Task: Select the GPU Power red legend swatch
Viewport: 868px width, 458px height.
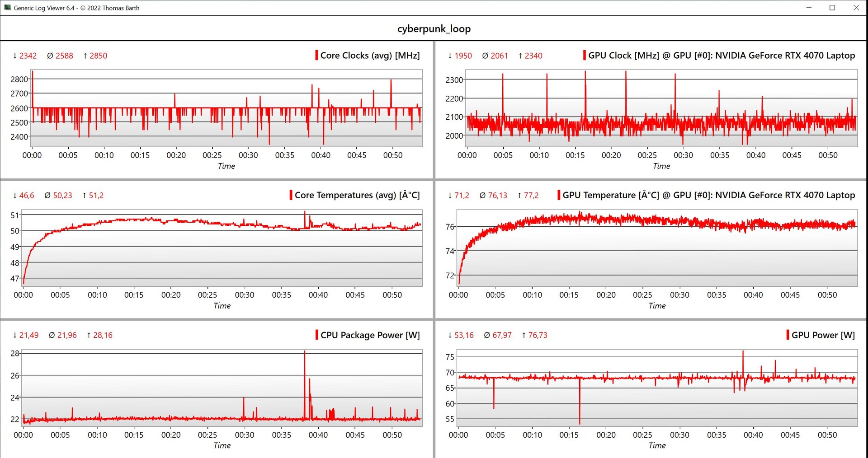Action: [788, 335]
